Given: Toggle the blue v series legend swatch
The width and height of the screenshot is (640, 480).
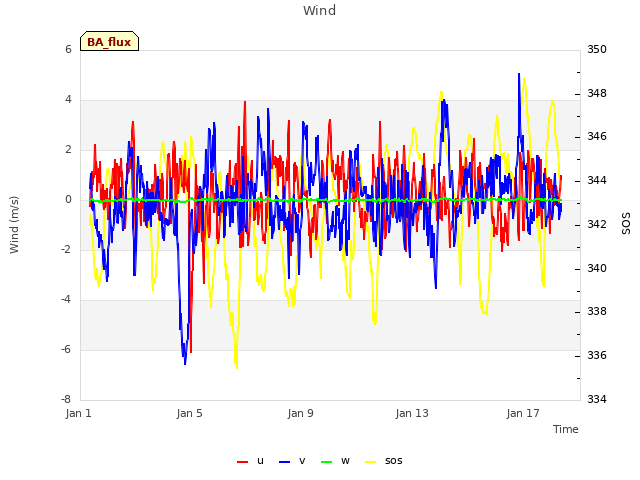Looking at the screenshot, I should point(284,462).
